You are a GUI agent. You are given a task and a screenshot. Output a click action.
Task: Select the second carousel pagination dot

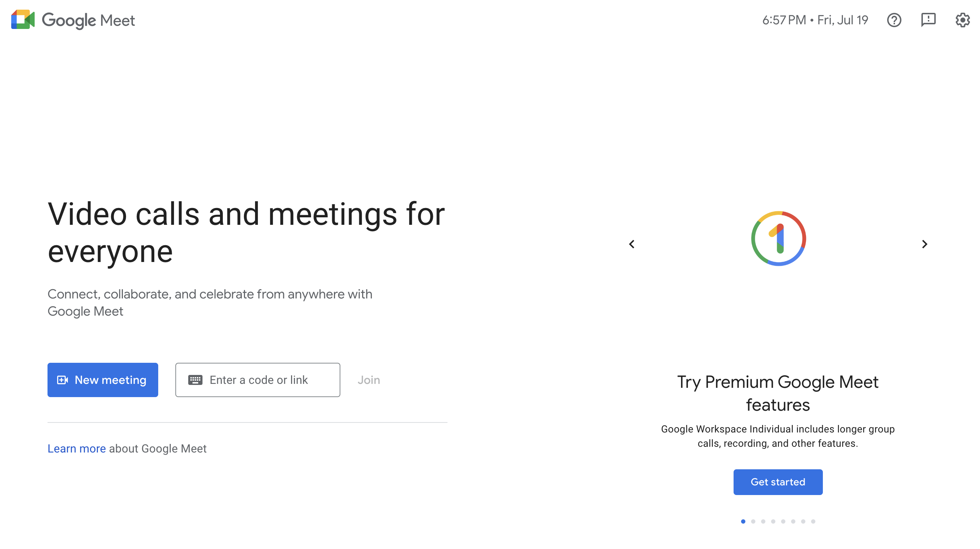(x=753, y=521)
